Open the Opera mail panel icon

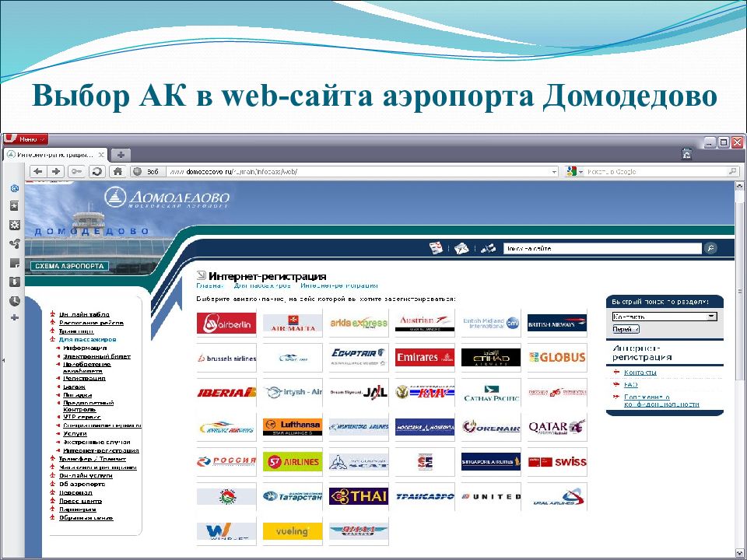coord(15,188)
